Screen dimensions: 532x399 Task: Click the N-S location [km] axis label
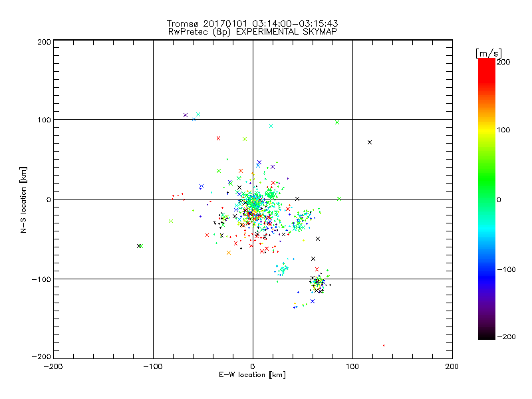(x=25, y=199)
